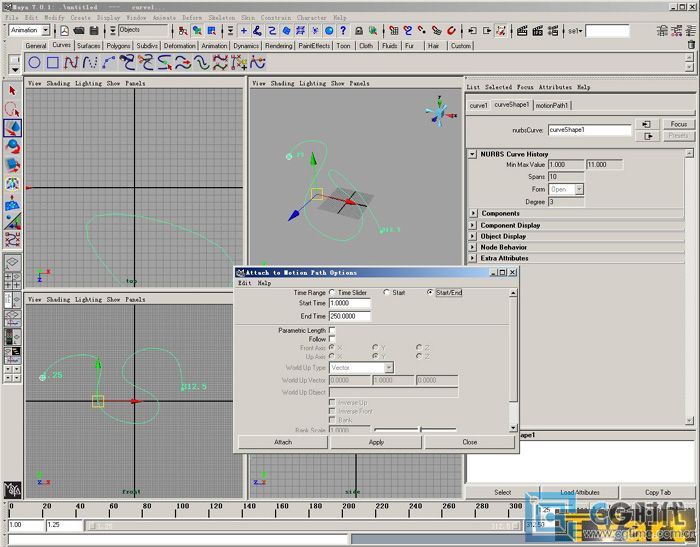
Task: Select the EP Curve tool shelf icon
Action: (x=90, y=63)
